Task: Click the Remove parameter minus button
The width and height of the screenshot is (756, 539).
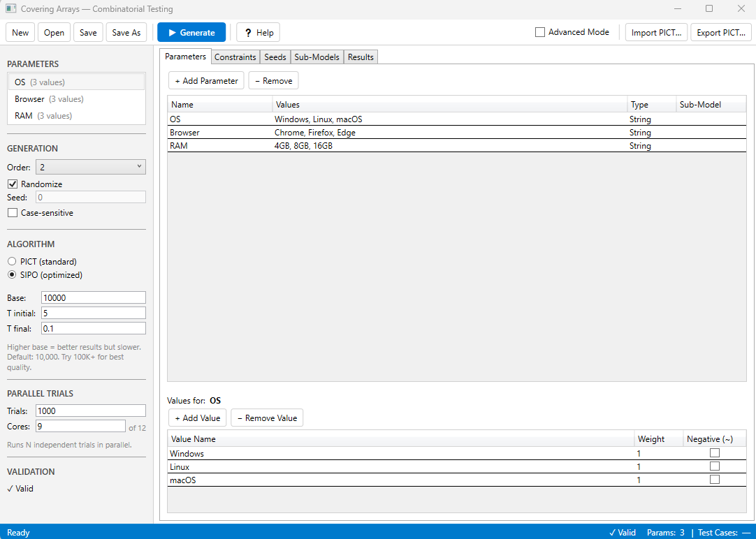Action: pyautogui.click(x=273, y=81)
